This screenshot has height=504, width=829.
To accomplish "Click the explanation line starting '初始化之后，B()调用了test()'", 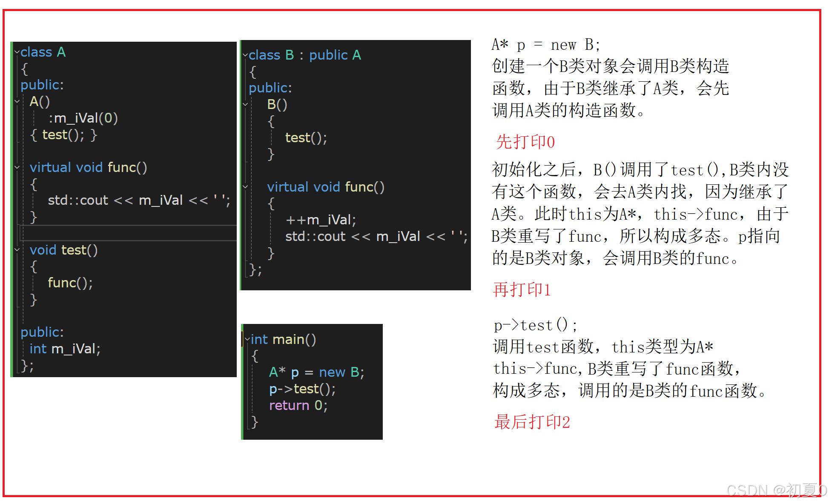I will click(x=640, y=169).
